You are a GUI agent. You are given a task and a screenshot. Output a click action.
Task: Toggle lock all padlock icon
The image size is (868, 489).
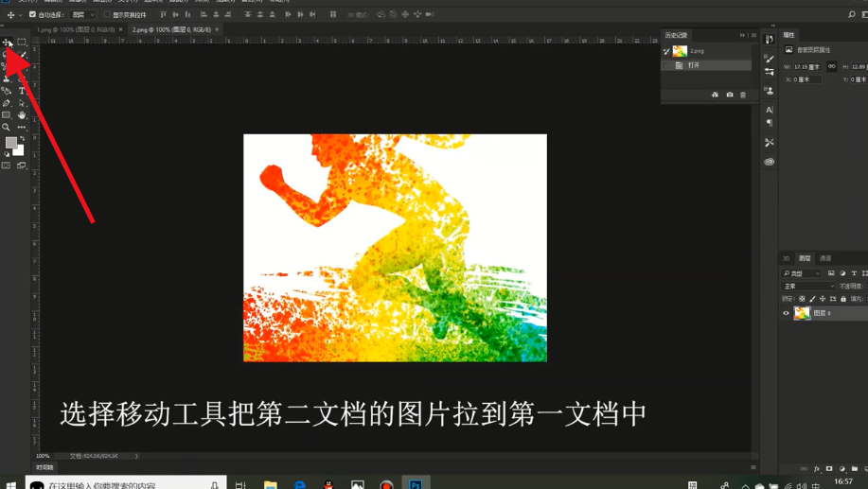pos(843,299)
